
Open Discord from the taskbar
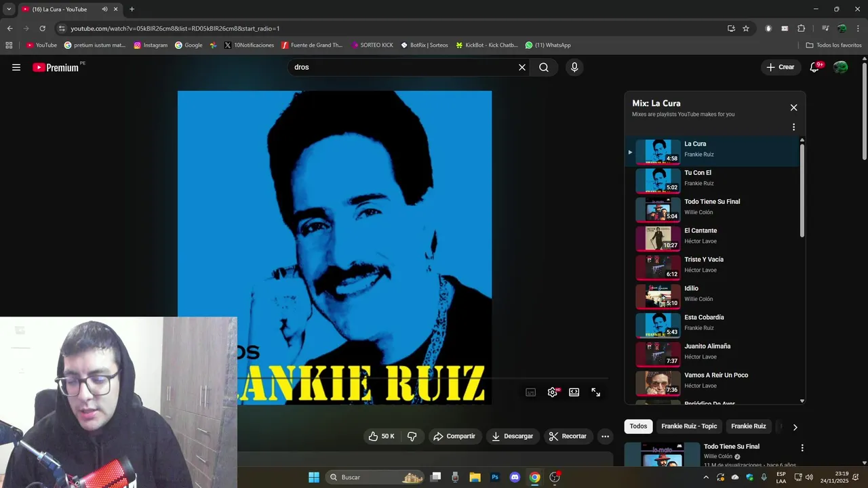coord(515,477)
